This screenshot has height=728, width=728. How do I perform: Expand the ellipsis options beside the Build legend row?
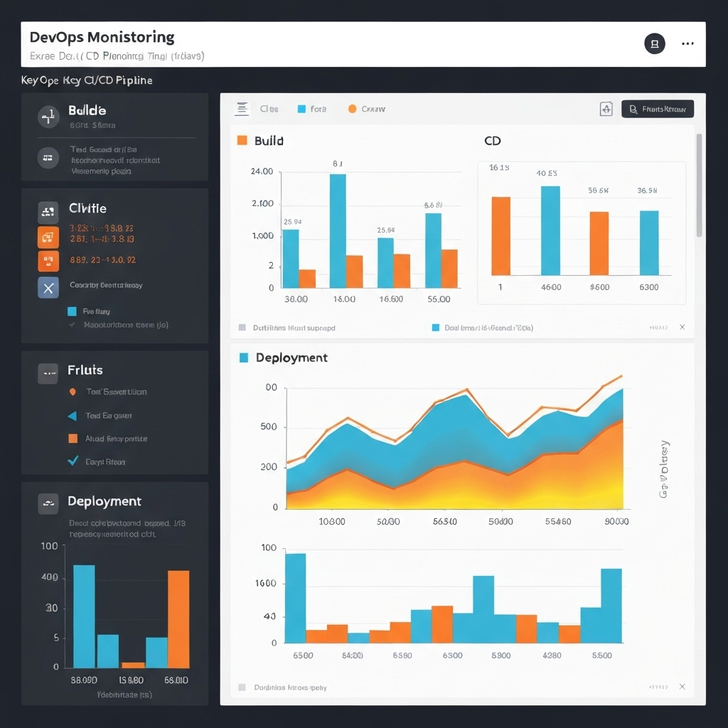click(x=658, y=328)
